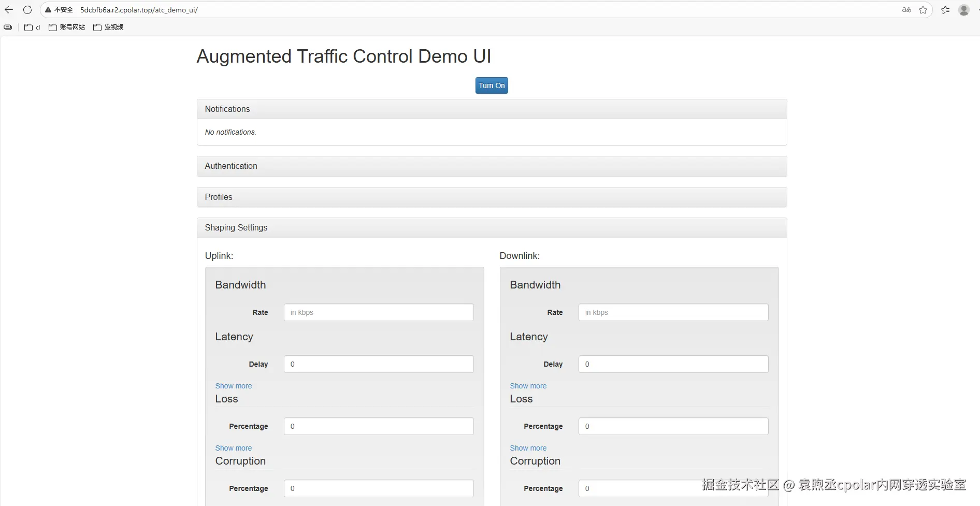This screenshot has height=506, width=980.
Task: Click Show more under Downlink Loss
Action: click(x=528, y=448)
